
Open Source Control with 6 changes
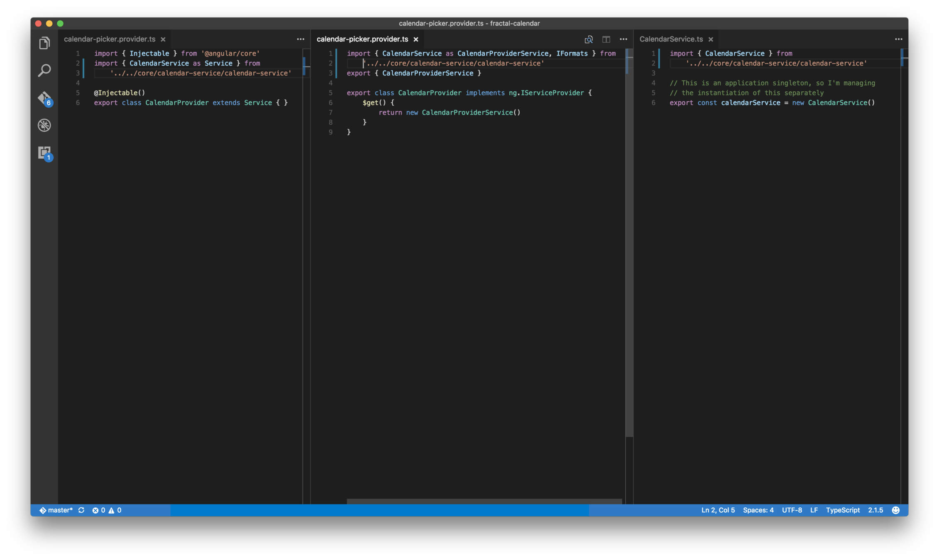click(44, 98)
